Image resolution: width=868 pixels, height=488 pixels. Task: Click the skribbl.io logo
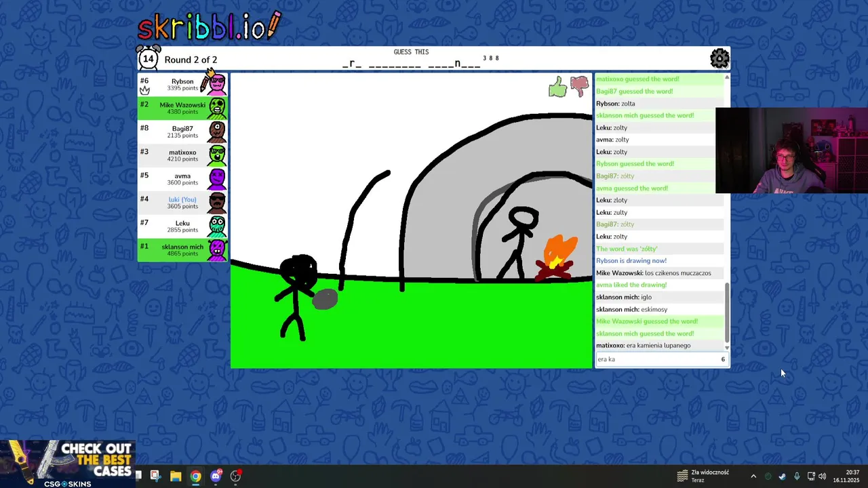[x=209, y=26]
